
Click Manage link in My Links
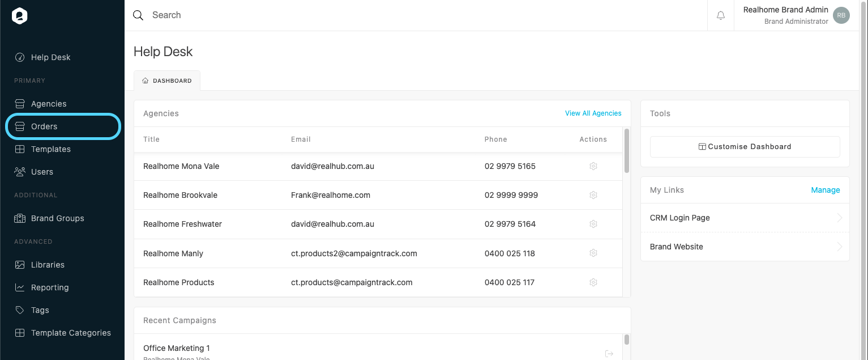click(x=826, y=190)
